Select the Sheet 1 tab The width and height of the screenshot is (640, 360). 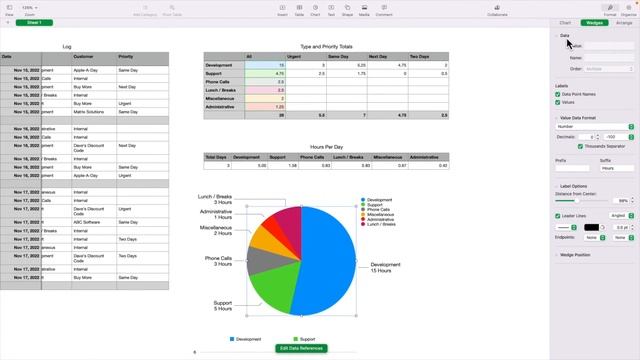tap(34, 22)
